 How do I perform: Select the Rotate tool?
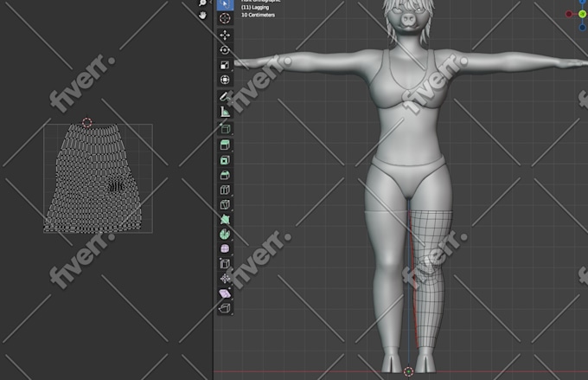pyautogui.click(x=225, y=50)
